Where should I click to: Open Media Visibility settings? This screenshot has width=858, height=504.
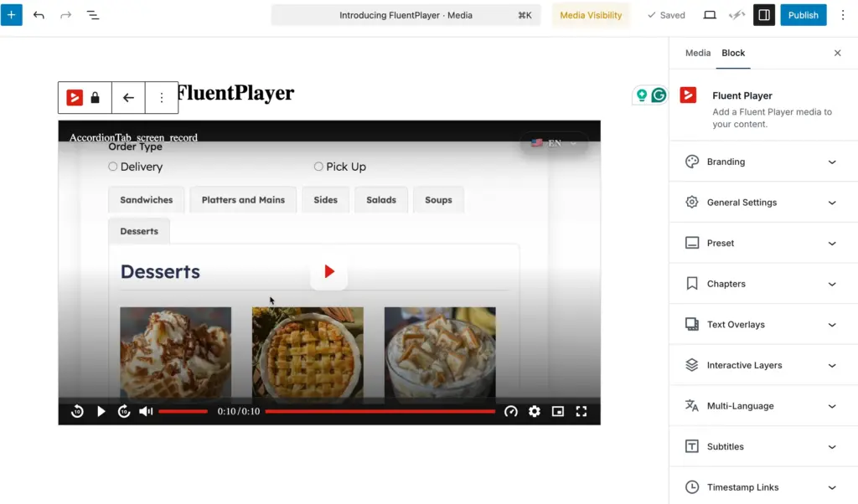[x=591, y=14]
